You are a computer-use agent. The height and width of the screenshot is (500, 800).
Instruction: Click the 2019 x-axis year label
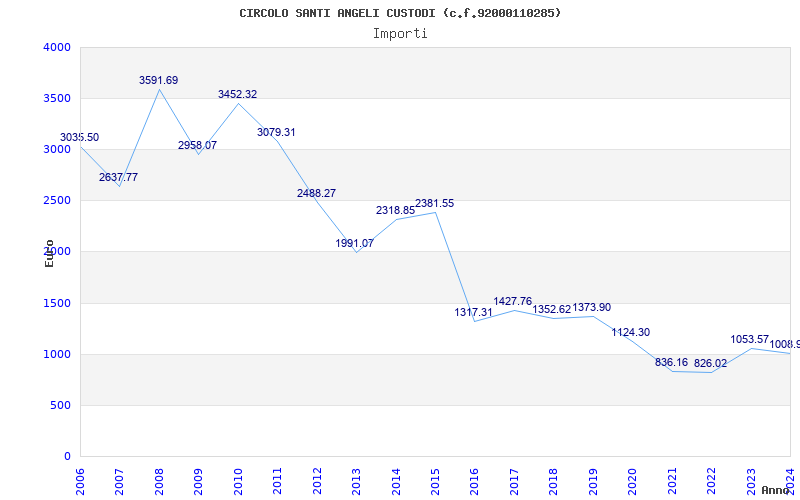click(593, 481)
